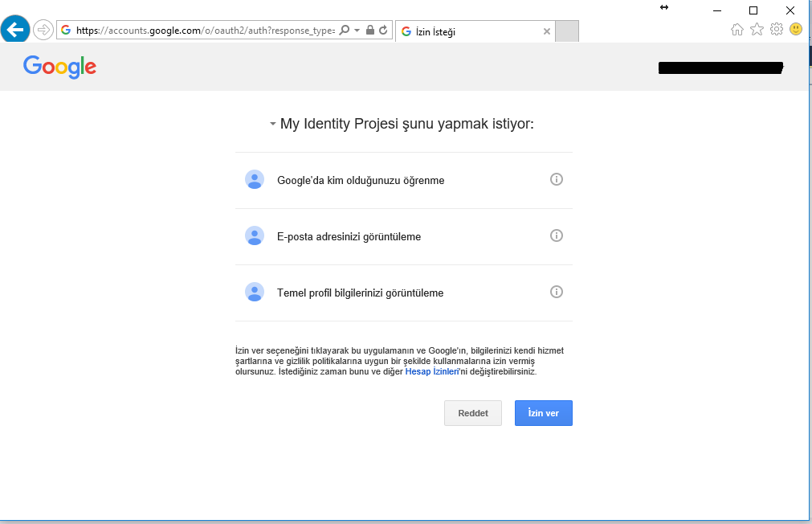Open a new blank tab
Screen dimensions: 812x524
tap(567, 31)
